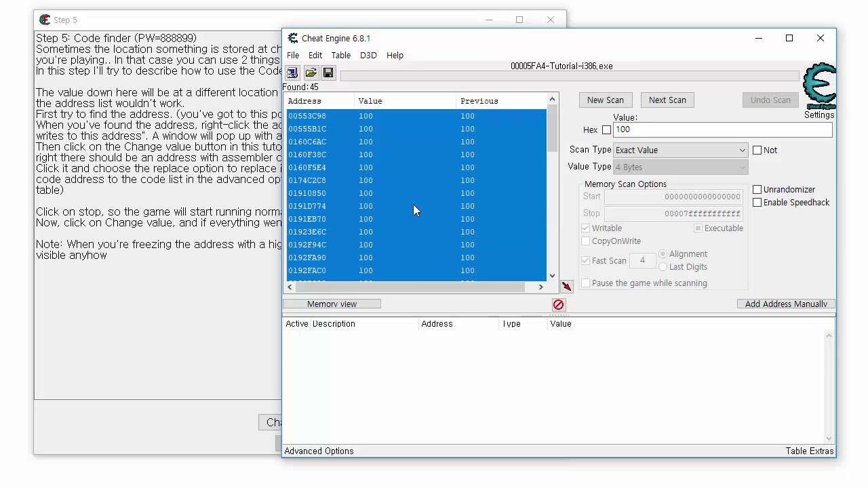Screen dimensions: 868x488
Task: Open Memory view
Action: tap(332, 304)
